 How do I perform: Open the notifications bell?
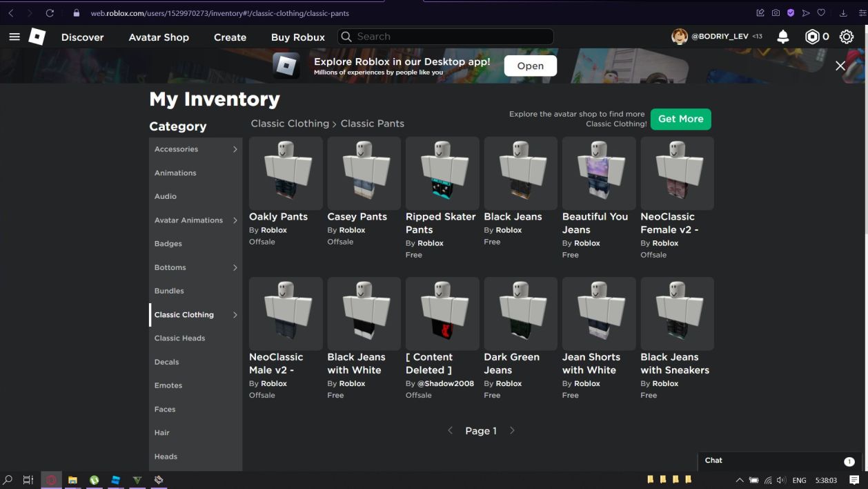783,37
